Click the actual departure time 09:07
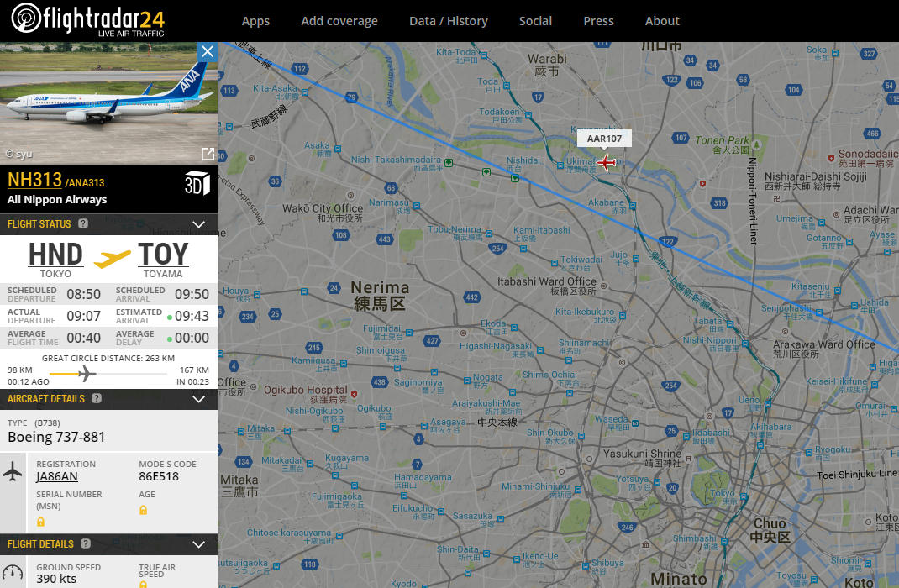 pos(84,316)
